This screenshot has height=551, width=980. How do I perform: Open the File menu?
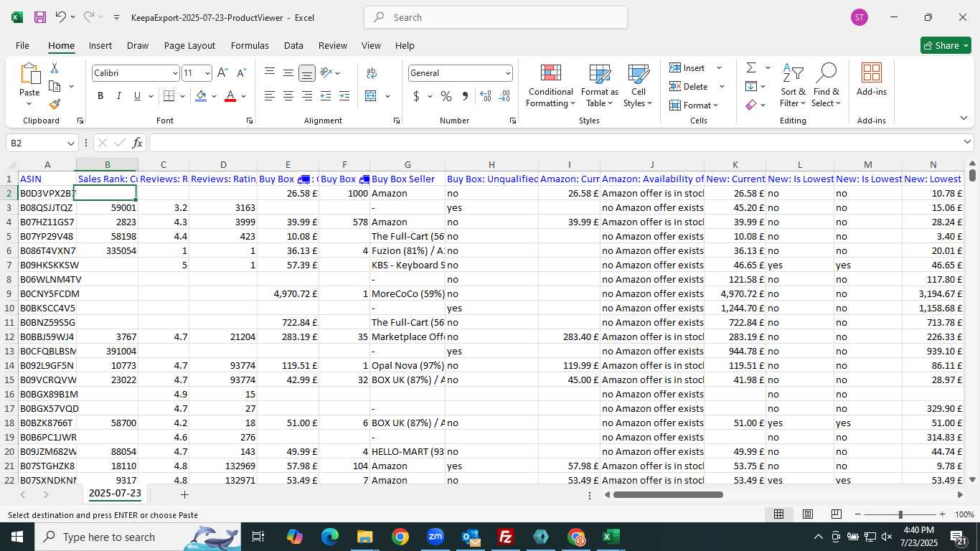coord(23,45)
